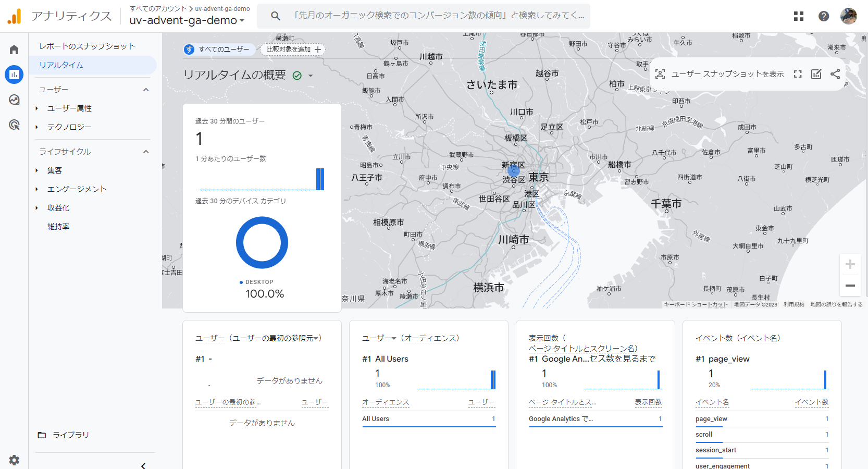This screenshot has width=868, height=469.
Task: Expand the 収益化 tree item
Action: point(36,208)
